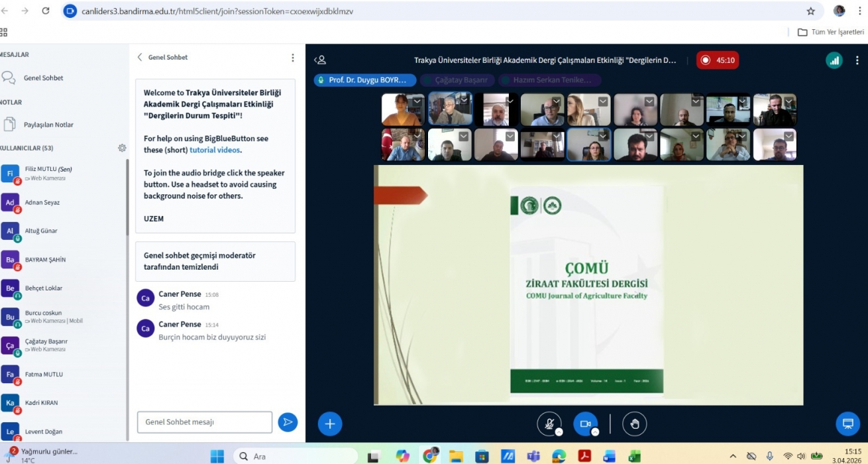Open Paylaşılan Notlar shared notes
The width and height of the screenshot is (868, 464).
[x=48, y=125]
